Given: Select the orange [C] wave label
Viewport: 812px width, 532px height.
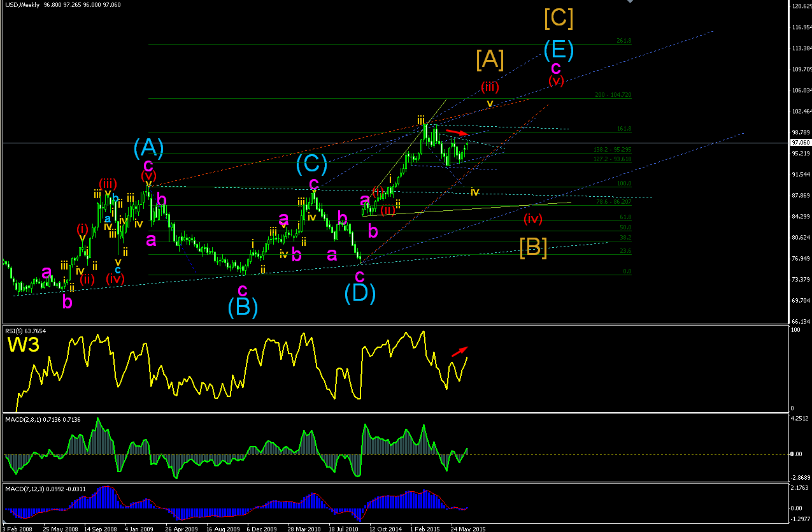Looking at the screenshot, I should pos(559,18).
